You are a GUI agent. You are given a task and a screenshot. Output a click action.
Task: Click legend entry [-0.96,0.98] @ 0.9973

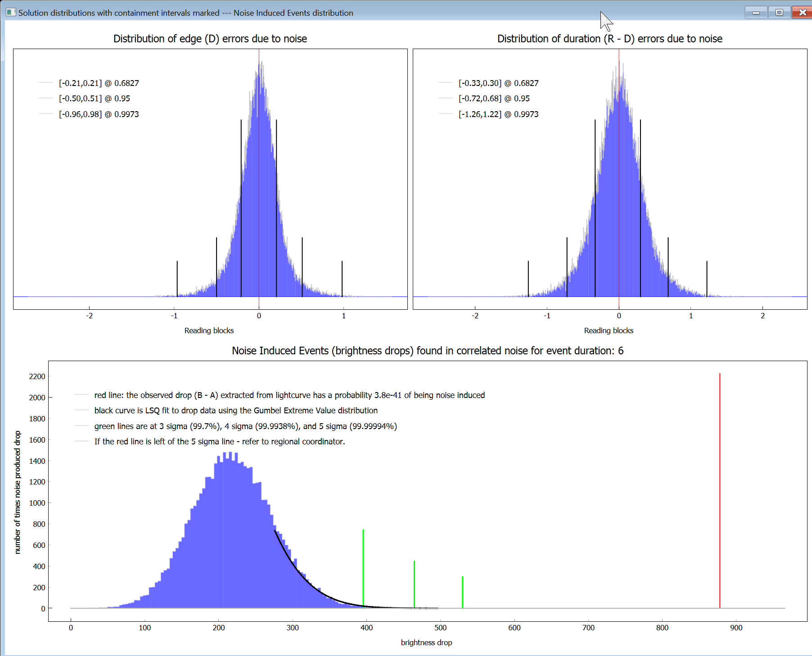click(89, 114)
